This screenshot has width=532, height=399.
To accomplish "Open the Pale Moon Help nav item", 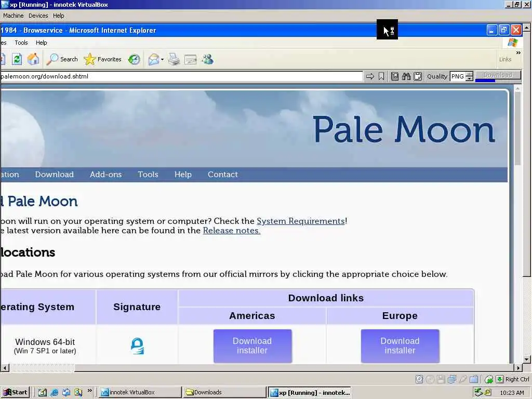I will pyautogui.click(x=183, y=175).
